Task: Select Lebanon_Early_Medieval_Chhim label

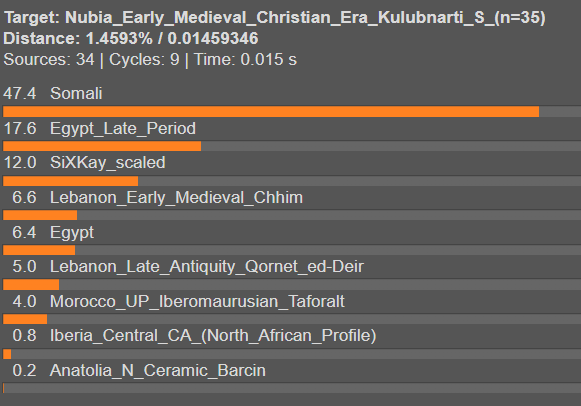Action: tap(176, 198)
